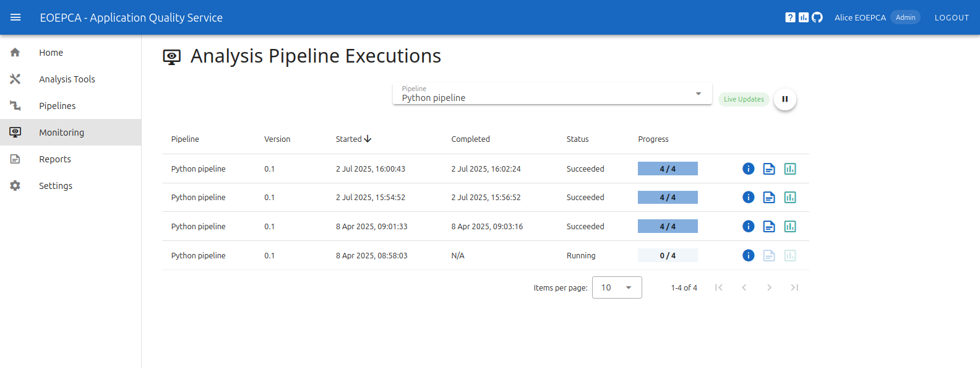Click progress bar 0/4 of Running execution

[x=668, y=255]
